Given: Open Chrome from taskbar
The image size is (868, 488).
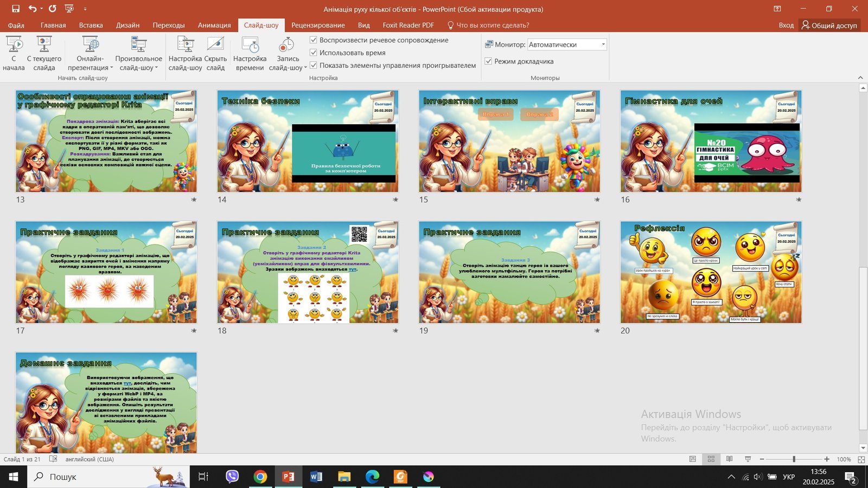Looking at the screenshot, I should (260, 477).
